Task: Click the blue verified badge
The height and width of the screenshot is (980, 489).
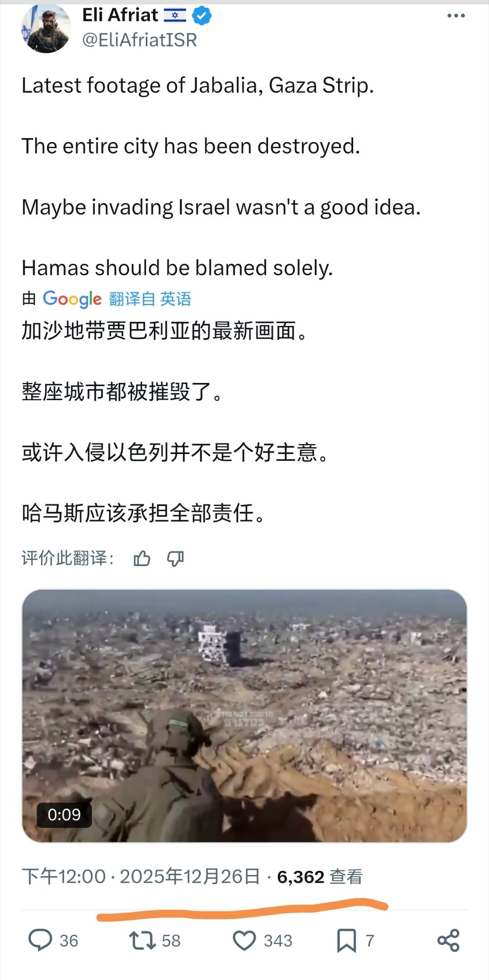Action: pyautogui.click(x=201, y=16)
